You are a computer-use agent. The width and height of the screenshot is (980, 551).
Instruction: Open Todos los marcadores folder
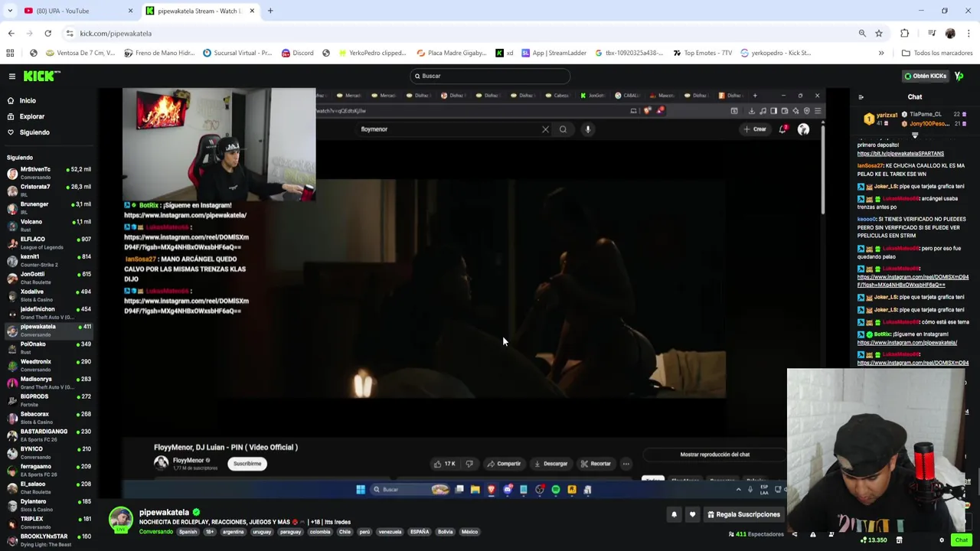pyautogui.click(x=937, y=53)
